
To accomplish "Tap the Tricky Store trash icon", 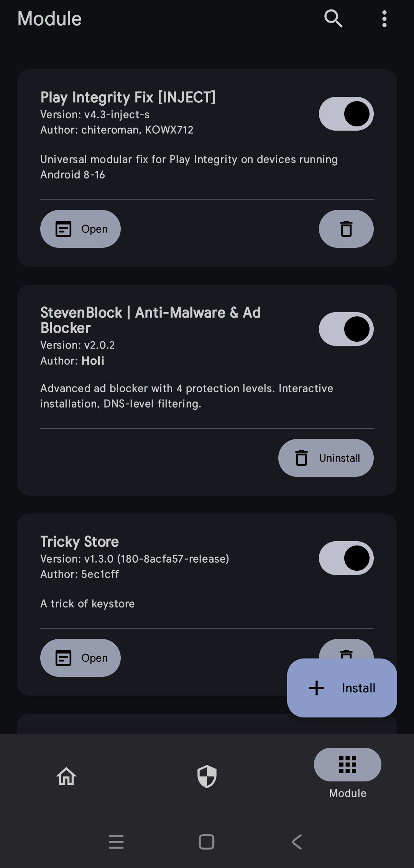I will [x=346, y=650].
